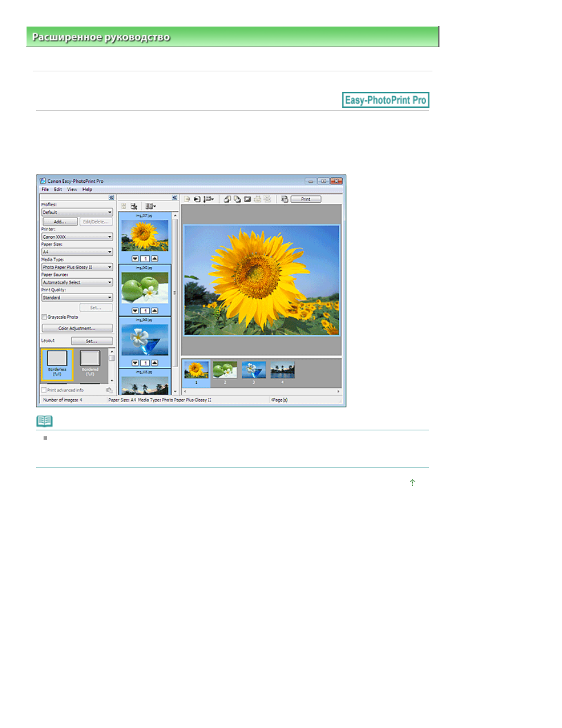Click the thumbnail list vertical scrollbar down arrow
This screenshot has height=728, width=562.
[174, 391]
